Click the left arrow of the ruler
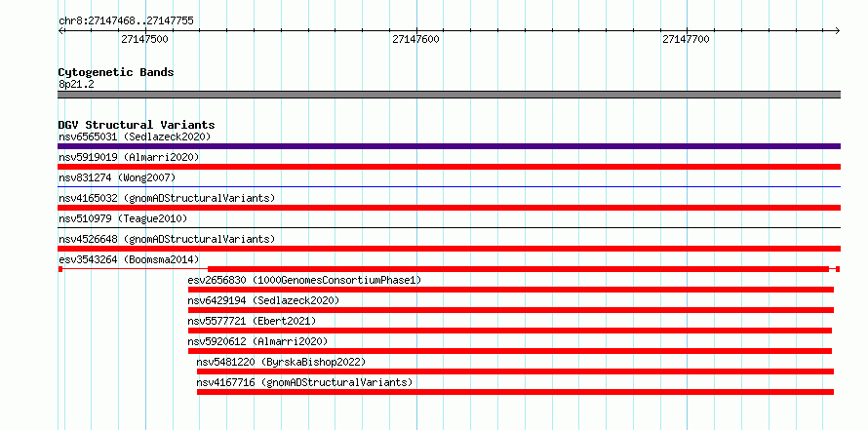868x430 pixels. click(60, 30)
